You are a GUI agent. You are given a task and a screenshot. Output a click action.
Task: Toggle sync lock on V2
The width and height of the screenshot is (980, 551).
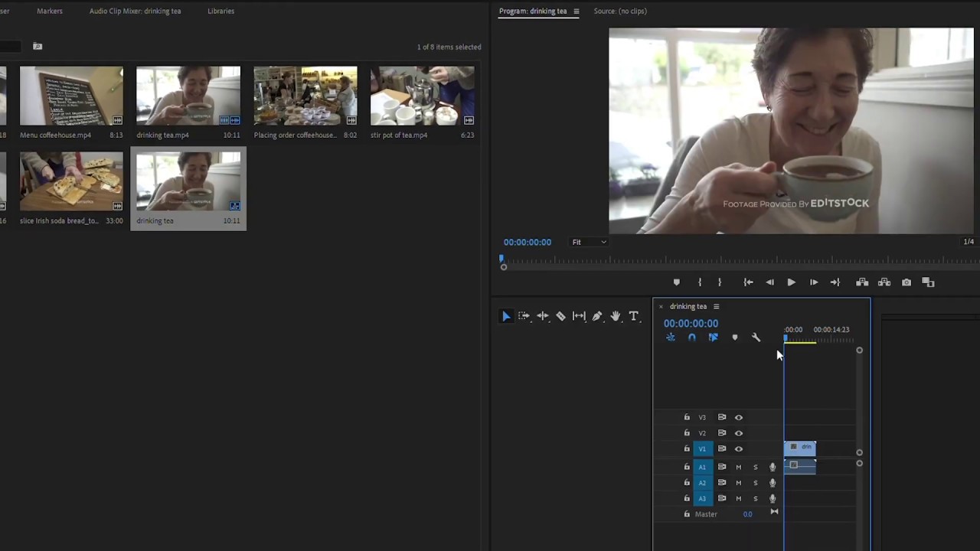pyautogui.click(x=721, y=433)
